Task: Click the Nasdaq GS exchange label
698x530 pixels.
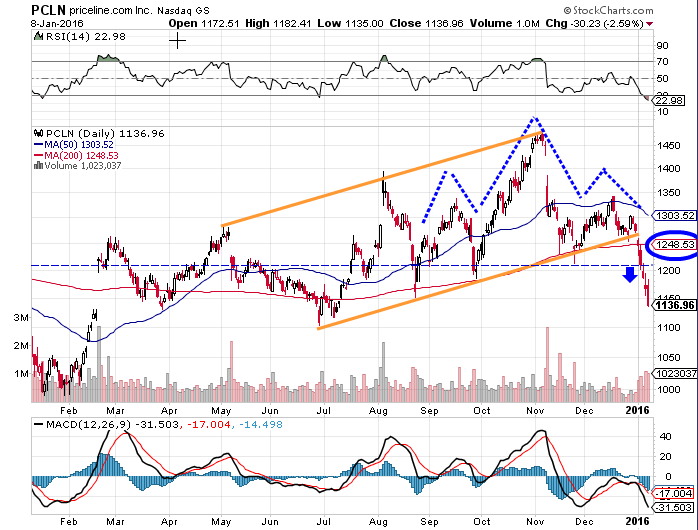Action: pos(183,10)
